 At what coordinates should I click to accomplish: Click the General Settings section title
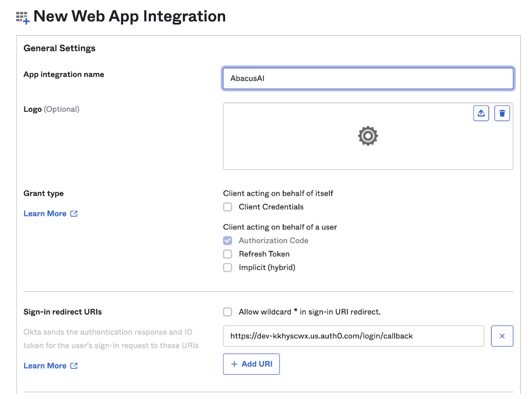[x=59, y=48]
